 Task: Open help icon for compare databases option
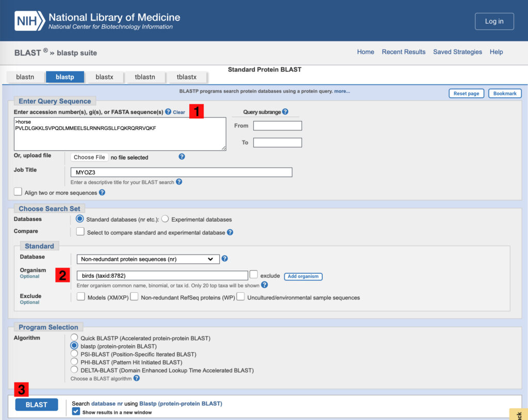[x=230, y=232]
